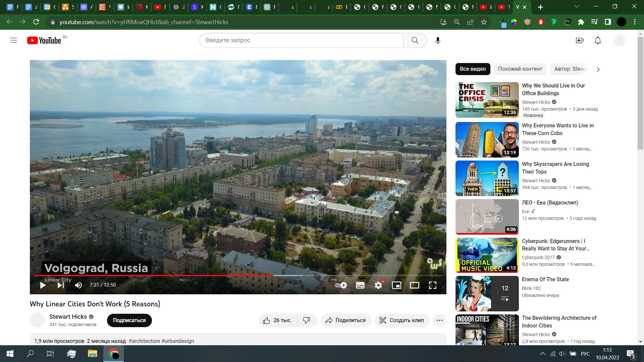Dislike the video

[307, 320]
